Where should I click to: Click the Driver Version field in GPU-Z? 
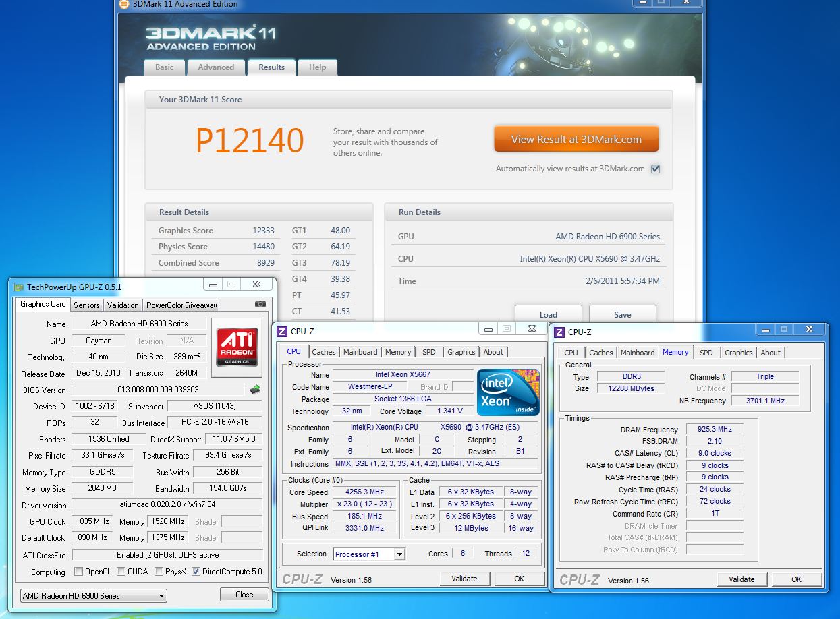[167, 505]
